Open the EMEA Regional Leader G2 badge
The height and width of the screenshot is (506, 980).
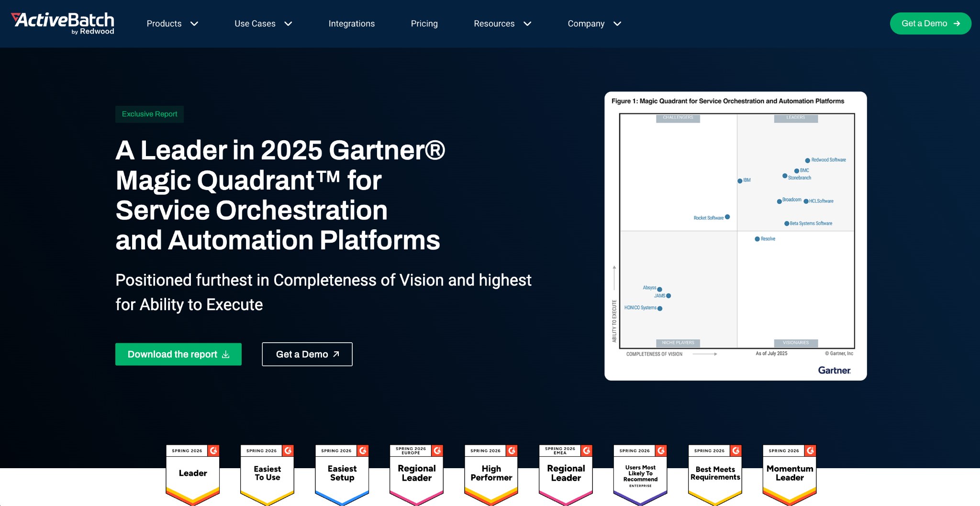(566, 475)
